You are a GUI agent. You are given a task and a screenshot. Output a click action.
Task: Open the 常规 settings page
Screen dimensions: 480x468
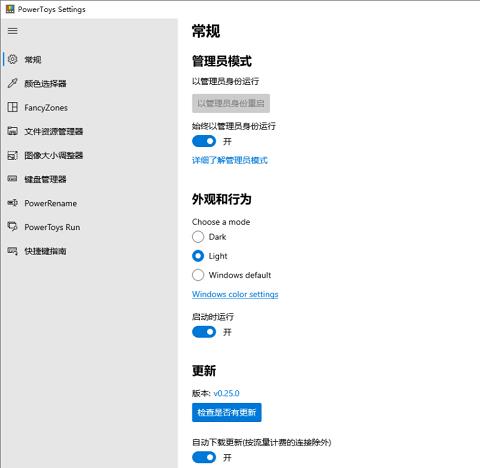point(89,60)
